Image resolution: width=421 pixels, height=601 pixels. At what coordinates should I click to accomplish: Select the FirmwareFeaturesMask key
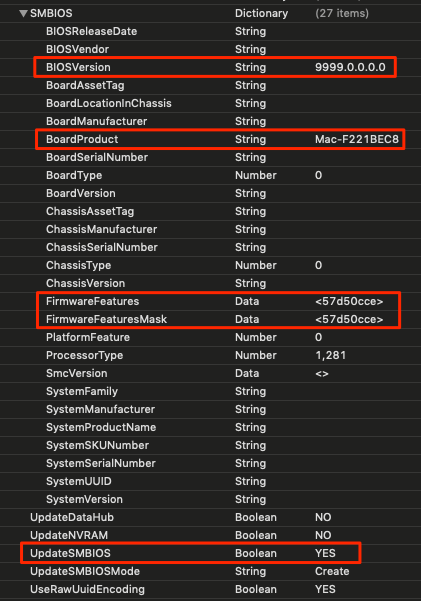[107, 320]
